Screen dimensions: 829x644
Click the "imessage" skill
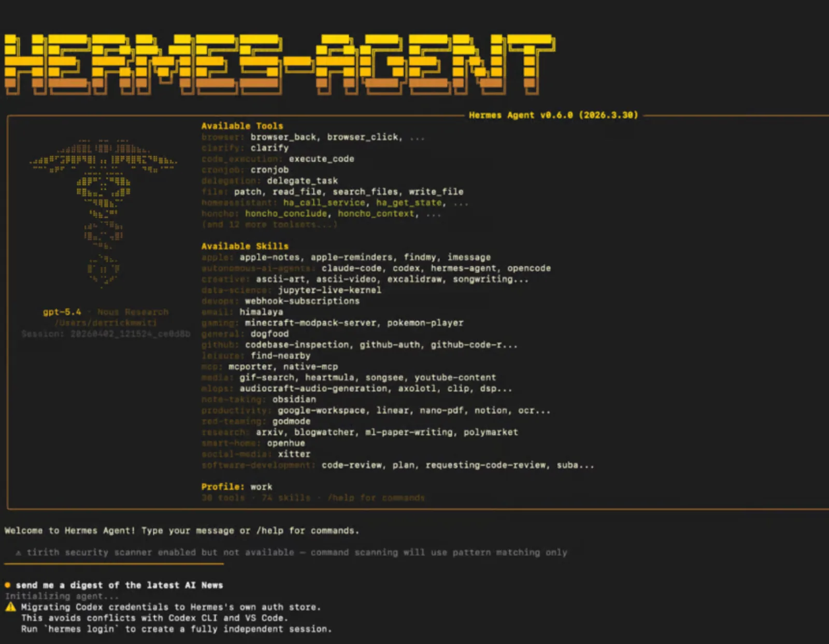[469, 257]
